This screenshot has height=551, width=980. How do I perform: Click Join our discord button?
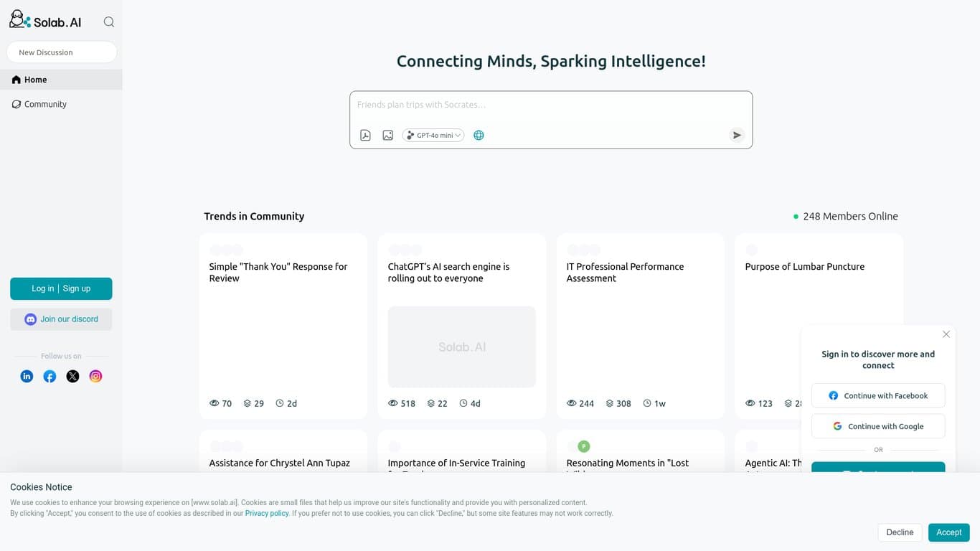pos(61,319)
